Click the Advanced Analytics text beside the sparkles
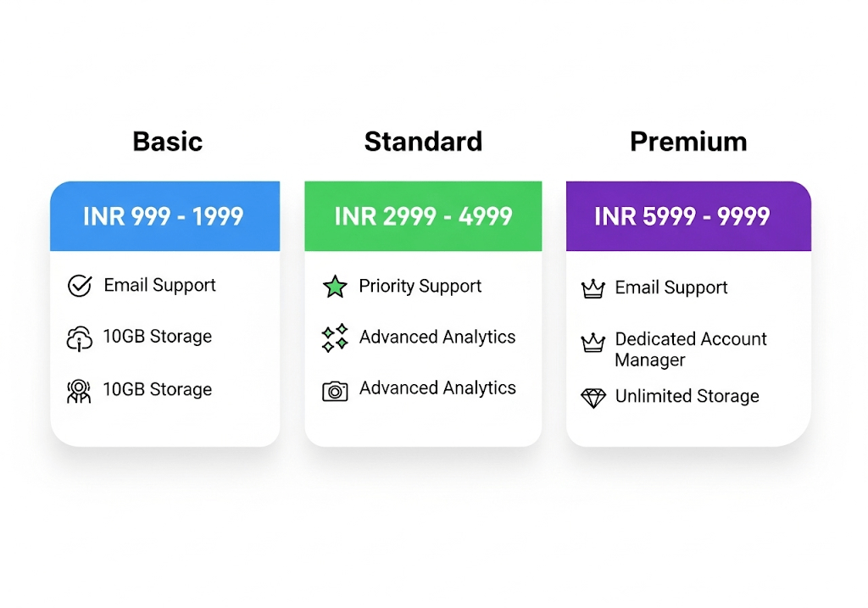The width and height of the screenshot is (868, 608). pos(437,337)
